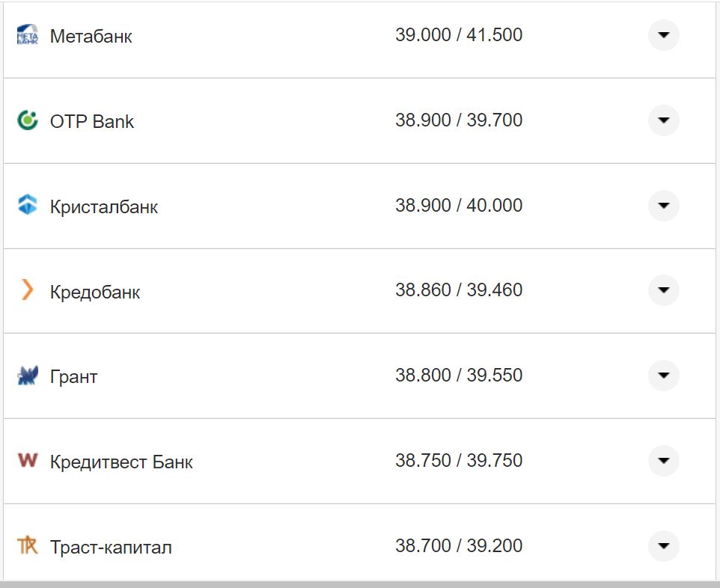
Task: Click Траст-капитал rate 38.700 / 39.200
Action: pyautogui.click(x=459, y=545)
